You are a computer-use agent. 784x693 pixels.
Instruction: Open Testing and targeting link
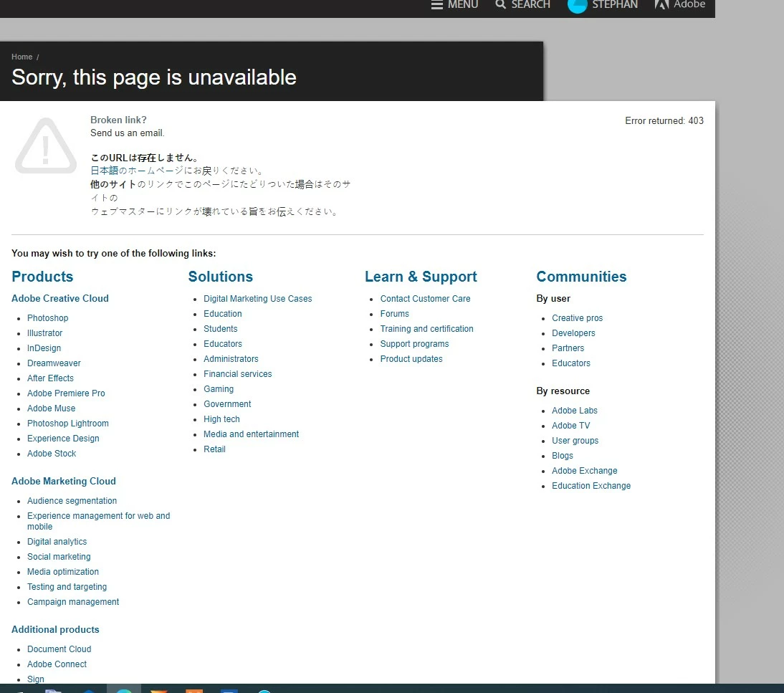[67, 586]
